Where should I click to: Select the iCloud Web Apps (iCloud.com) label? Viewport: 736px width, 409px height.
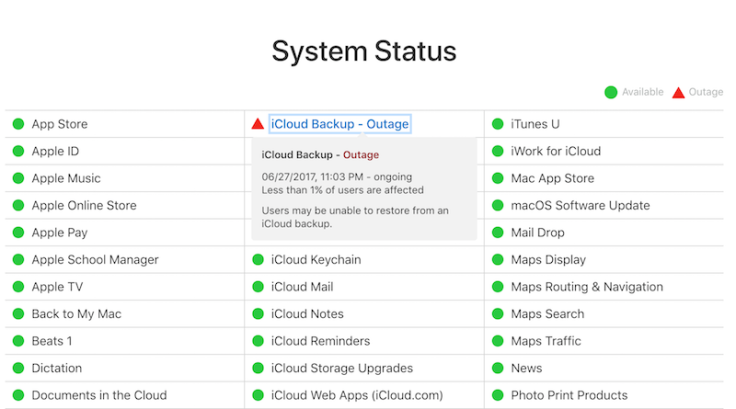point(357,395)
